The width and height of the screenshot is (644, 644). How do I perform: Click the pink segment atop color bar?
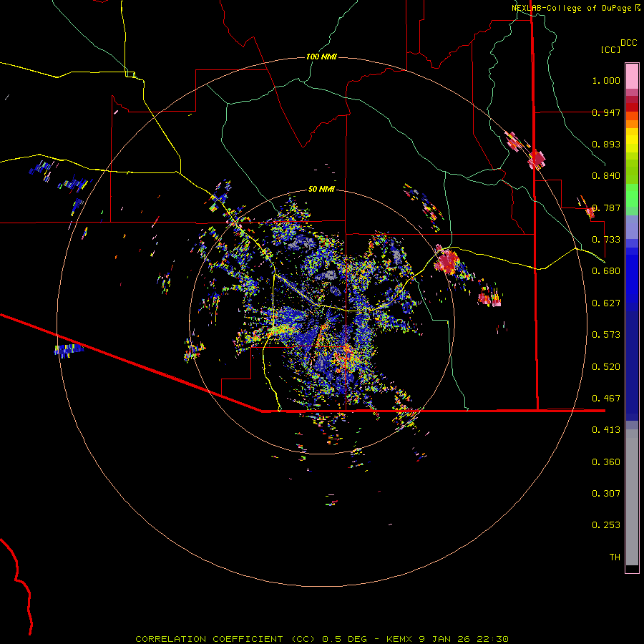632,77
